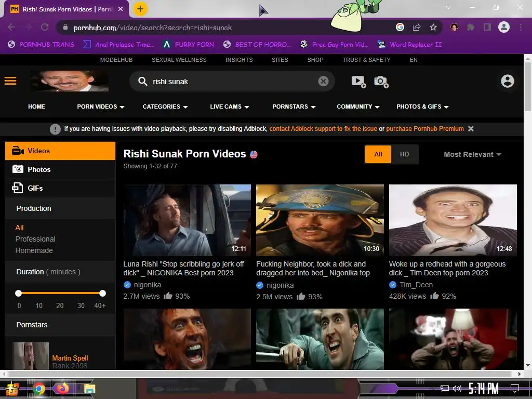Image resolution: width=532 pixels, height=399 pixels.
Task: Expand the COMMUNITY nav dropdown
Action: [x=358, y=107]
